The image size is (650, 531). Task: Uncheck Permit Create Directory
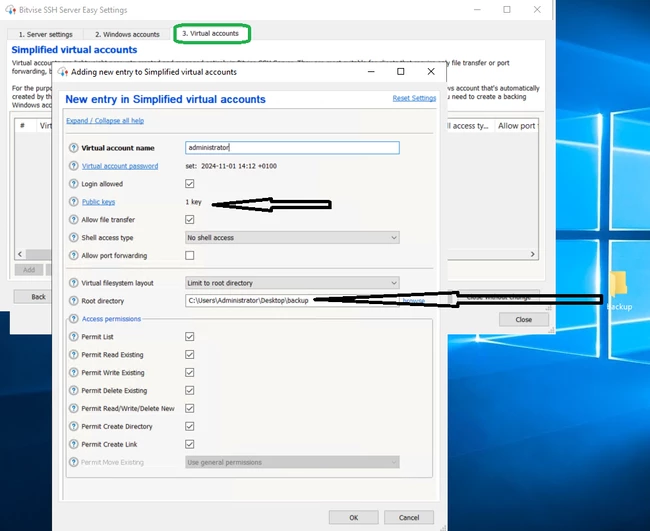pyautogui.click(x=189, y=426)
